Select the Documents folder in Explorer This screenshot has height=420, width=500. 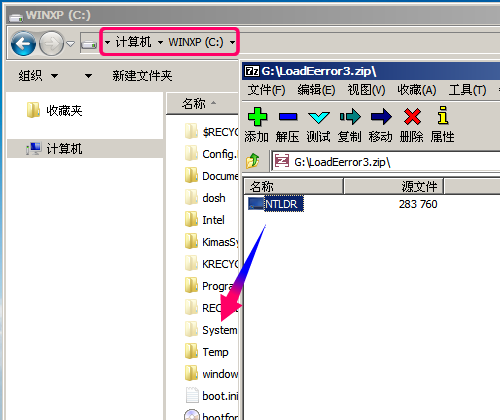pos(212,176)
